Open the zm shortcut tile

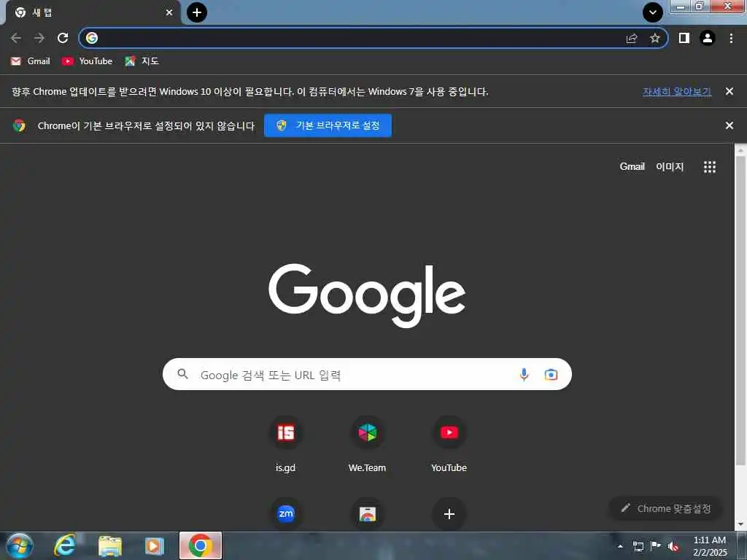tap(286, 513)
